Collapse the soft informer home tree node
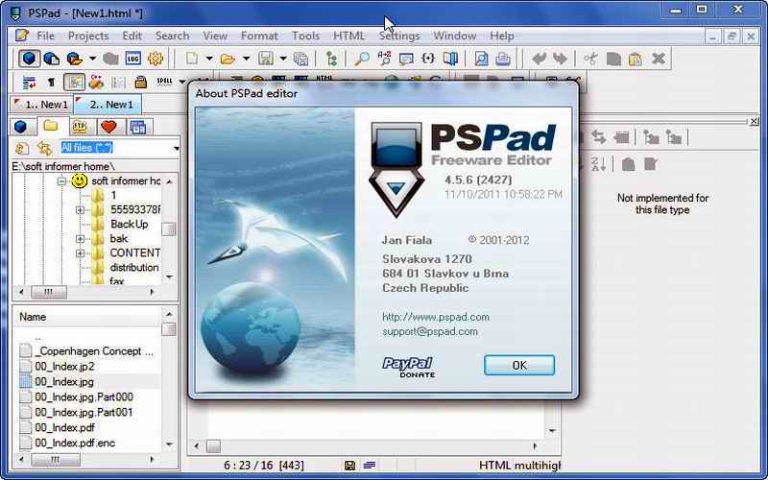 [x=61, y=181]
